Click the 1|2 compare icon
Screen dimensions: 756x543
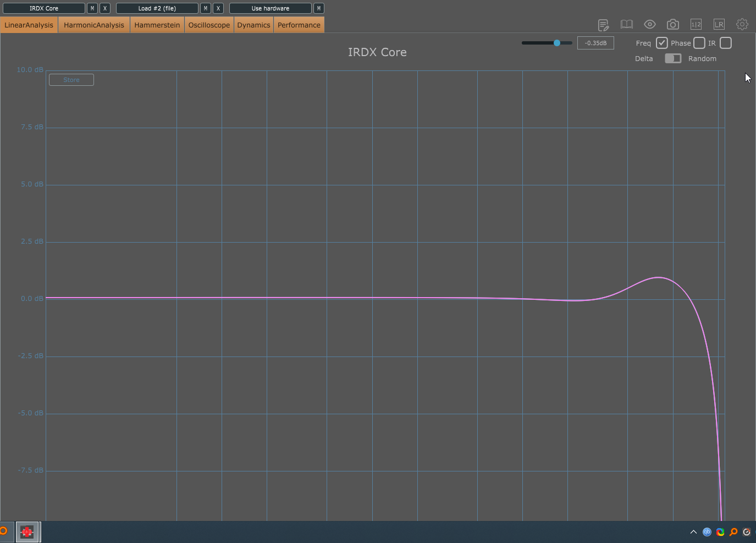(696, 24)
